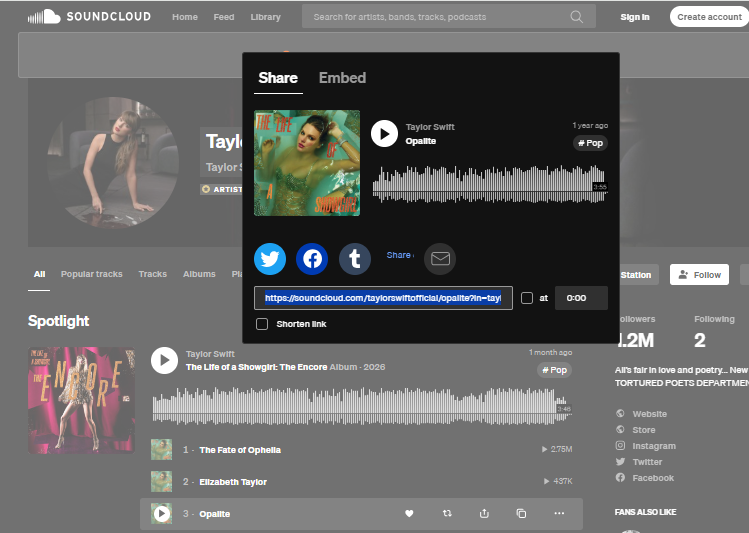
Task: Click the search magnifier icon
Action: 577,17
